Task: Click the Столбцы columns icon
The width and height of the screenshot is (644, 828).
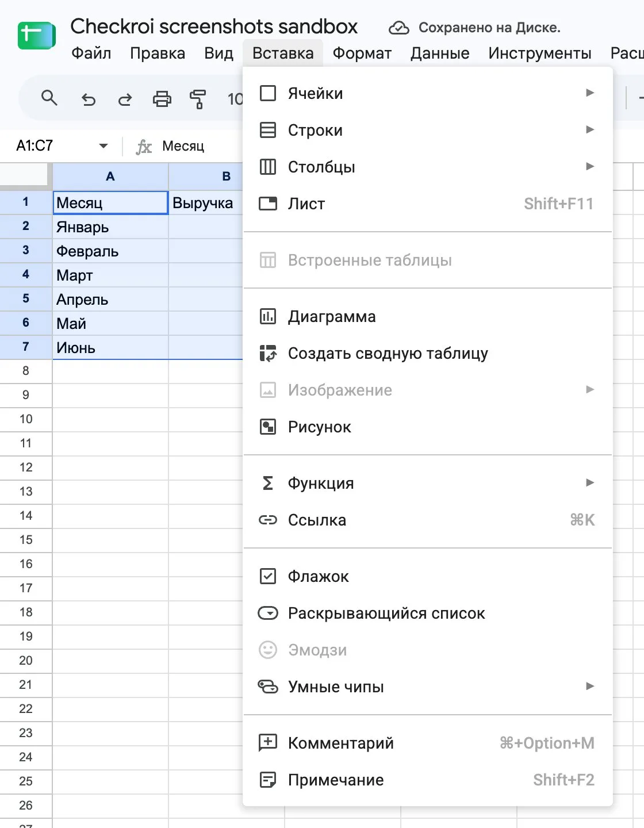Action: [x=268, y=167]
